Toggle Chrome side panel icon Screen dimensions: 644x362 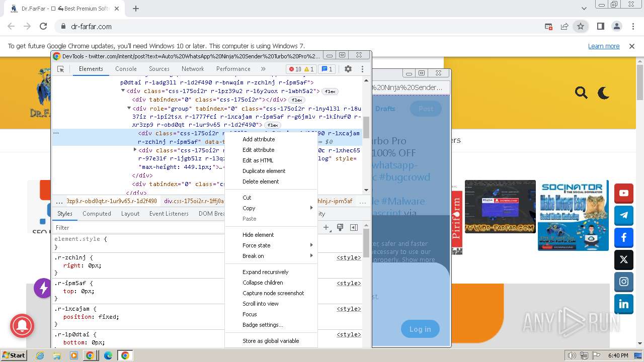point(600,26)
